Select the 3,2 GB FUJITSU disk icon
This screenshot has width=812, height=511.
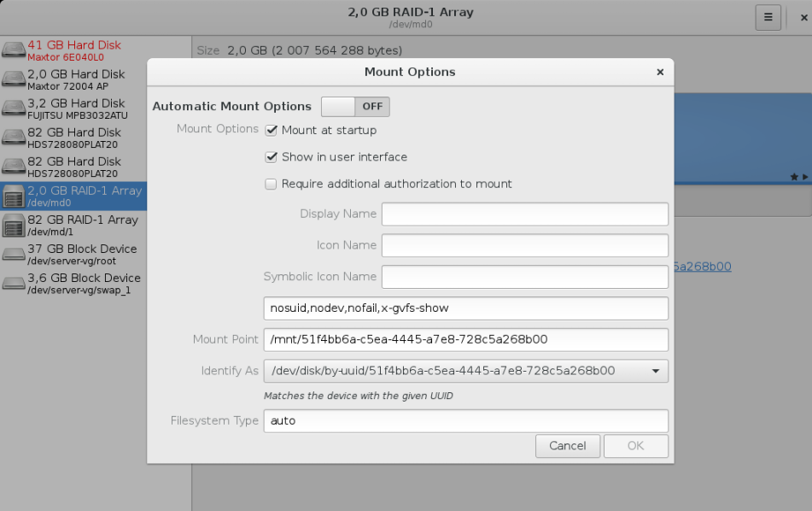coord(14,109)
